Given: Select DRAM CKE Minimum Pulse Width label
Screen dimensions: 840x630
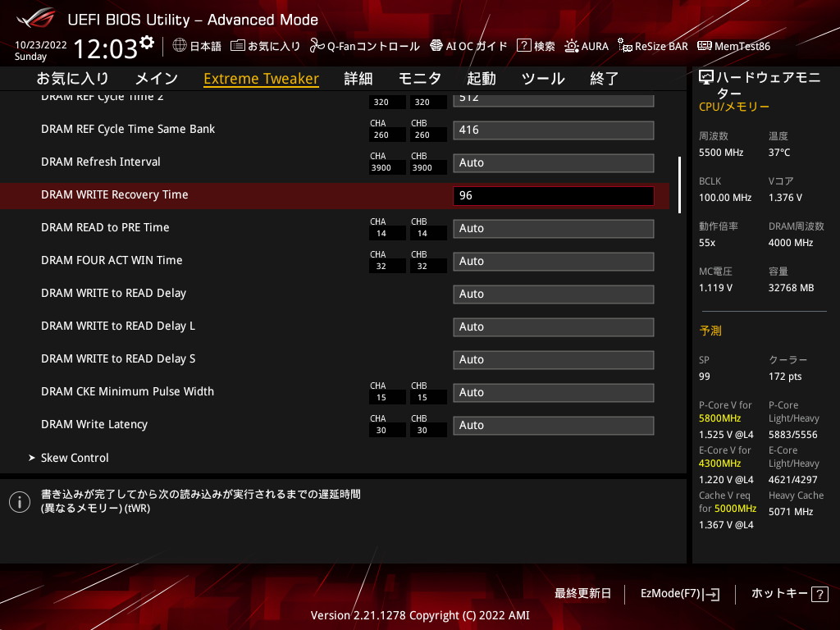Looking at the screenshot, I should tap(127, 391).
